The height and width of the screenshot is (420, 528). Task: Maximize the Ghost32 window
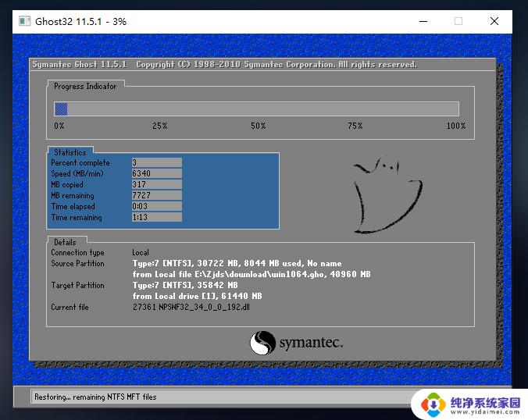[x=458, y=21]
